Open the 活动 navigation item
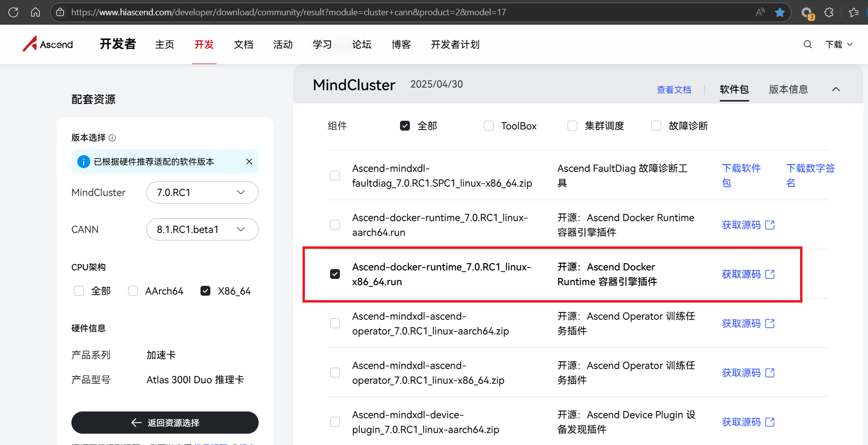This screenshot has height=445, width=868. 283,44
